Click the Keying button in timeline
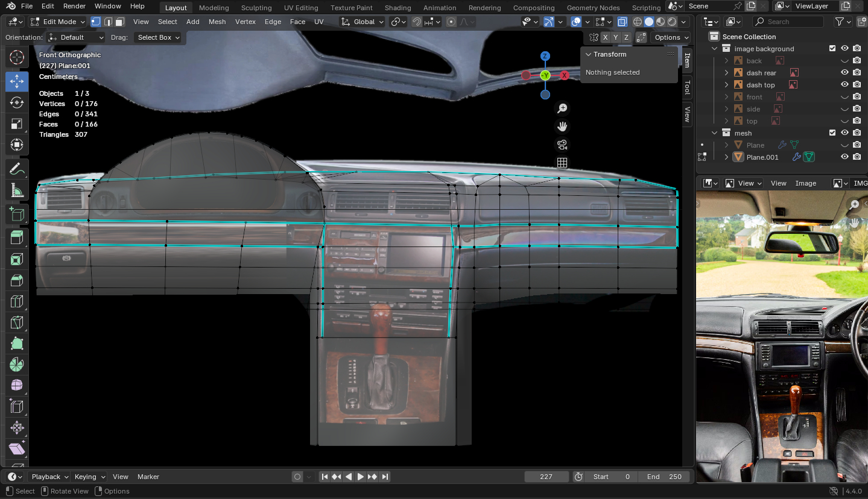This screenshot has height=499, width=868. tap(89, 477)
